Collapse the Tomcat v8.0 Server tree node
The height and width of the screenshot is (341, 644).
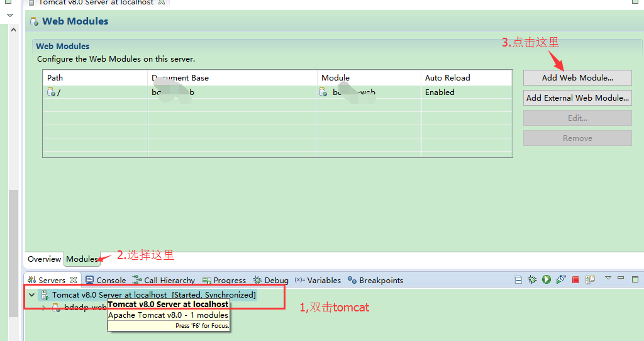(31, 294)
